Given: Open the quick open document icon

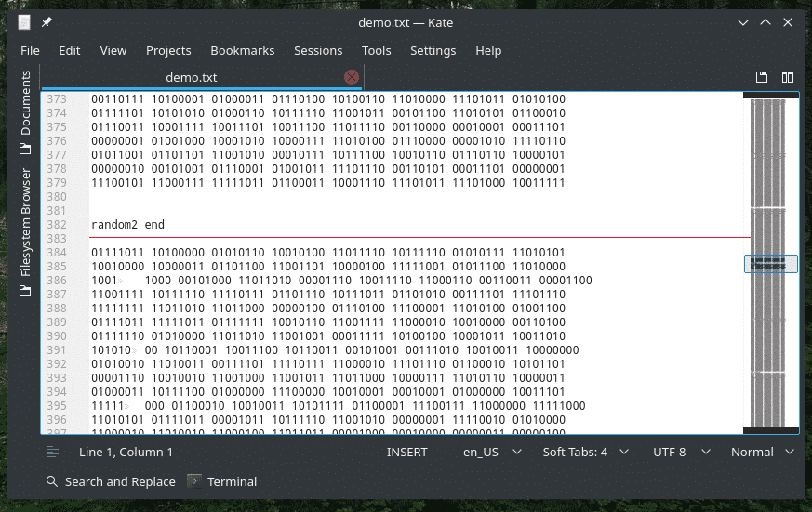Looking at the screenshot, I should pyautogui.click(x=761, y=77).
